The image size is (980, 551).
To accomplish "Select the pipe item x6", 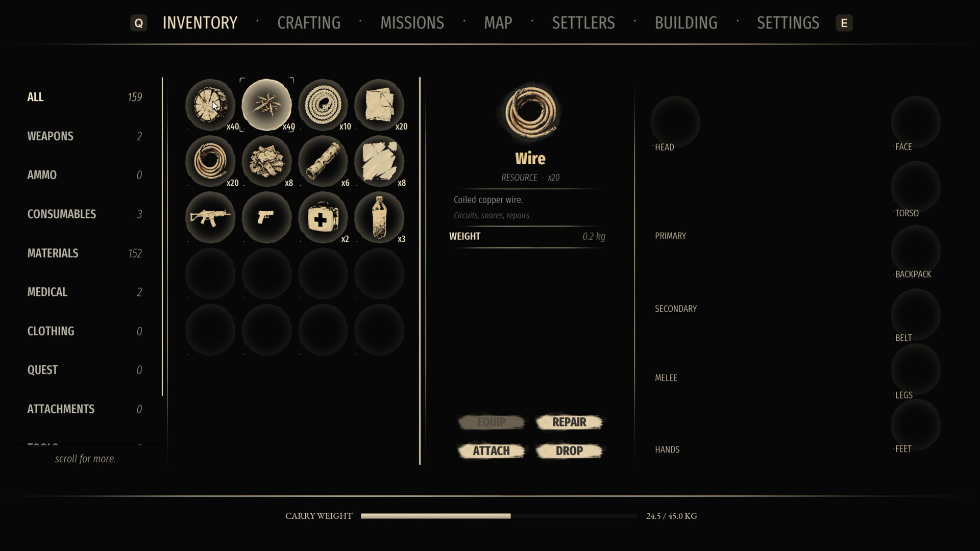I will [323, 161].
